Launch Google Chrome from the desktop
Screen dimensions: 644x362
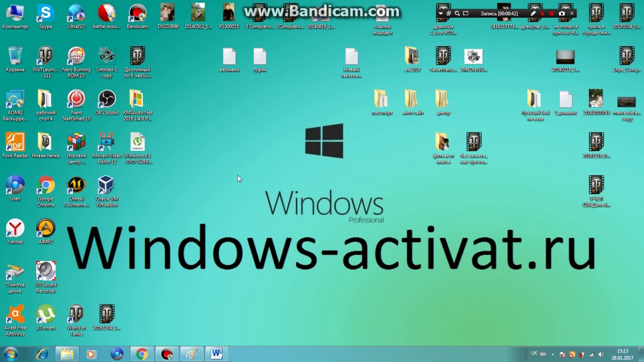click(x=45, y=192)
